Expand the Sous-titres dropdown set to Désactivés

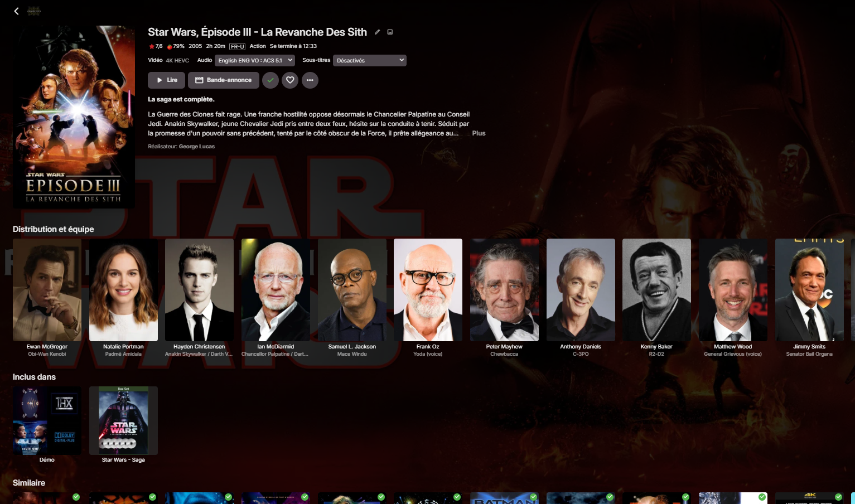pos(370,60)
